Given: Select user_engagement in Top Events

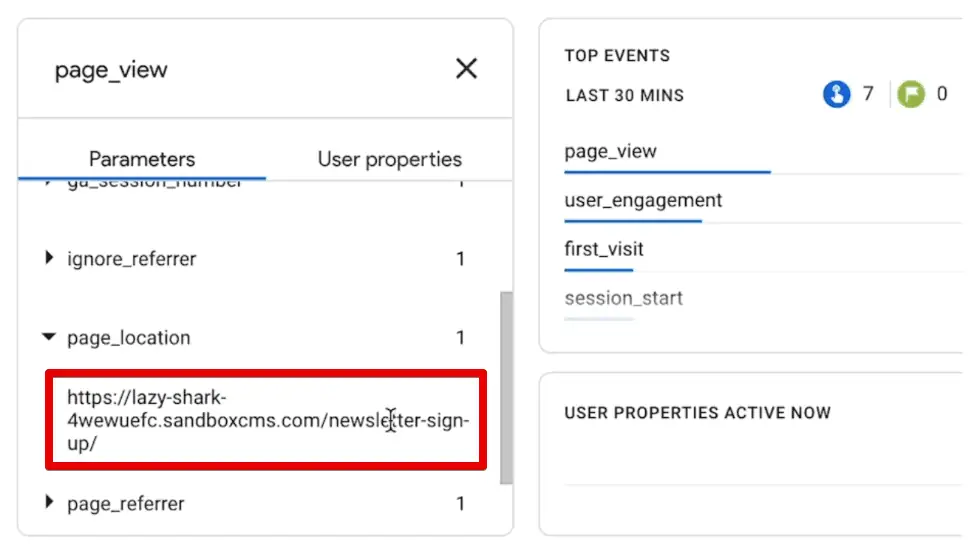Looking at the screenshot, I should 643,200.
